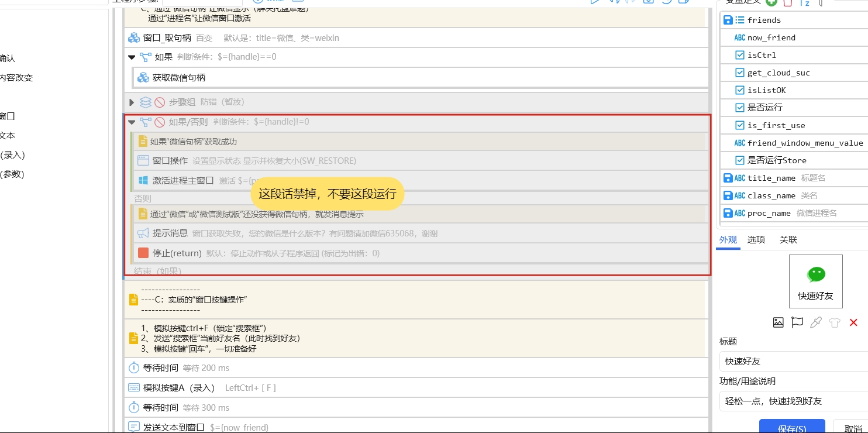Click the 功能/用途说明 input field
The height and width of the screenshot is (433, 868).
[794, 401]
